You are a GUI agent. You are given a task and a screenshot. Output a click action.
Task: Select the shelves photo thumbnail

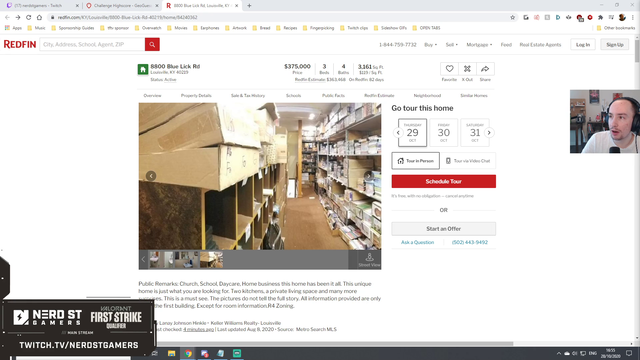(211, 260)
